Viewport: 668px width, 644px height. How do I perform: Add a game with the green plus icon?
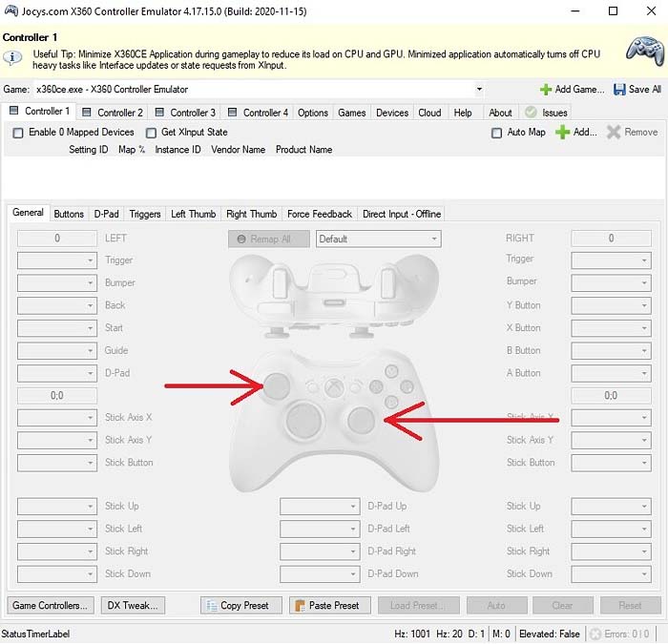tap(545, 90)
